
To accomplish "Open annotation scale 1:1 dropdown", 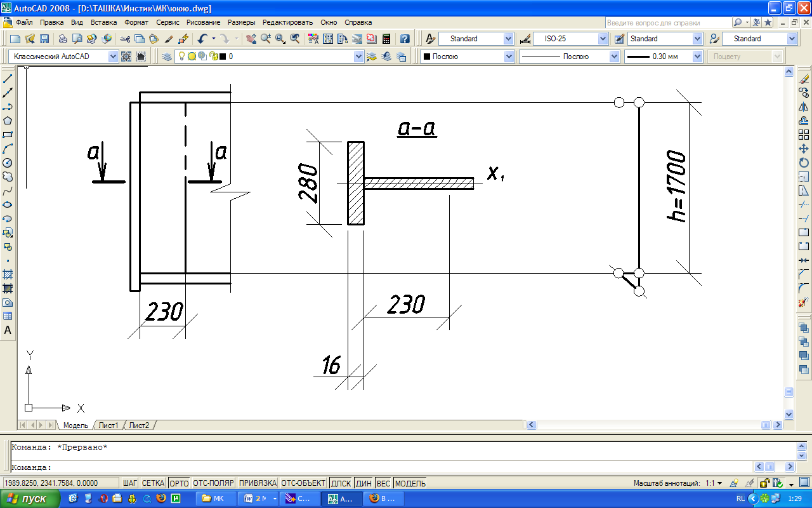I will coord(712,483).
